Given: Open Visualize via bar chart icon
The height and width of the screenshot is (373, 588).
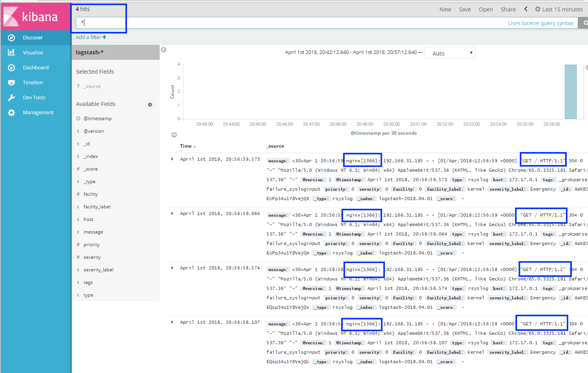Looking at the screenshot, I should [x=11, y=52].
